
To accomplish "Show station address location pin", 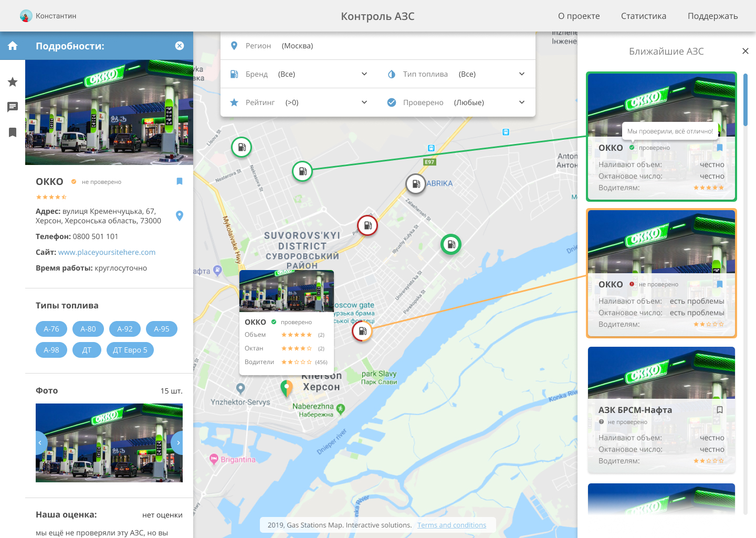I will coord(180,216).
